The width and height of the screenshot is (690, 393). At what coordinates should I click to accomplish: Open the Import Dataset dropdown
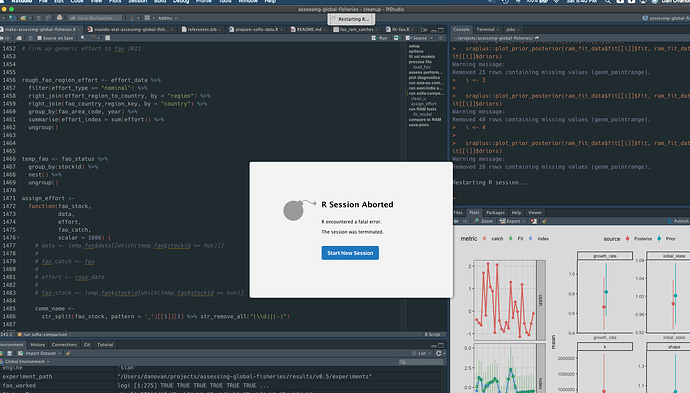pos(39,353)
